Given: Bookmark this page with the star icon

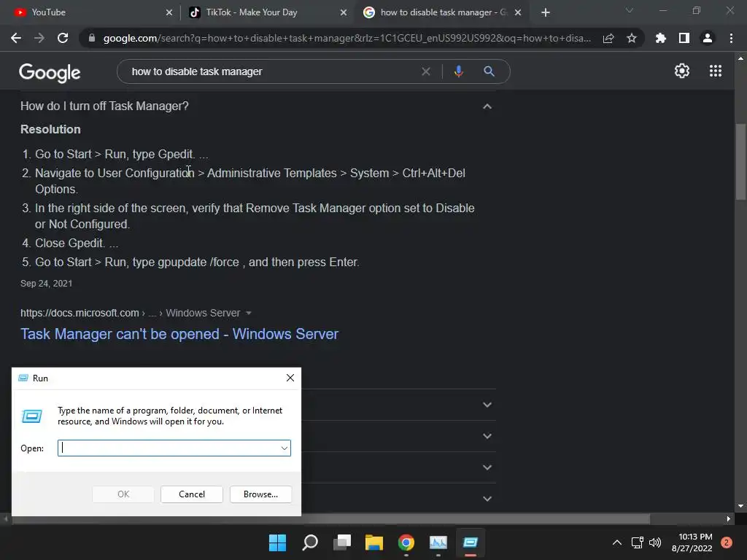Looking at the screenshot, I should point(632,38).
